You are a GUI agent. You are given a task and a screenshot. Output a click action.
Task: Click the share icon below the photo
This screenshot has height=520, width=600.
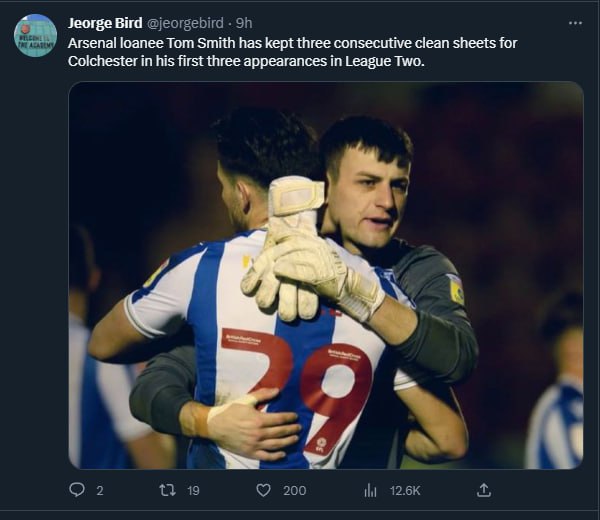tap(484, 490)
